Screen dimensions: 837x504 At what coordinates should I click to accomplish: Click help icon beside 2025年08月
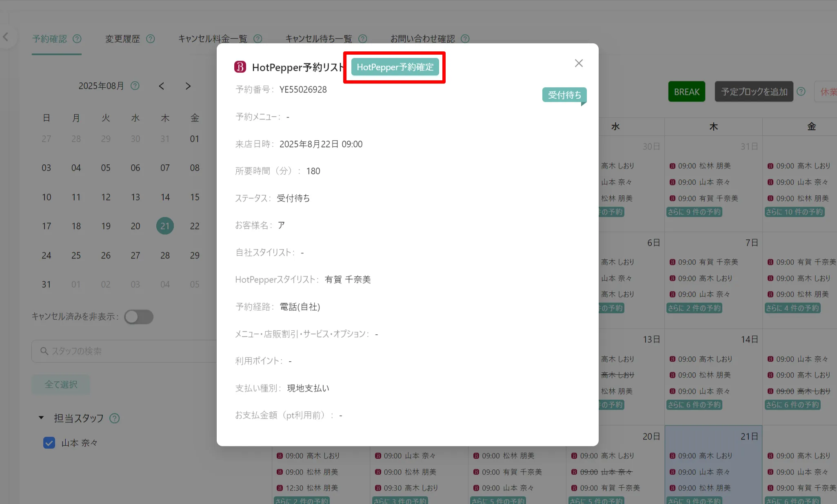pos(135,86)
